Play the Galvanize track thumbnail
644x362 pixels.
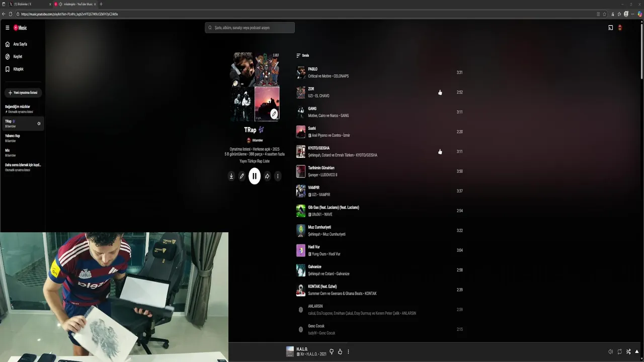pos(301,270)
